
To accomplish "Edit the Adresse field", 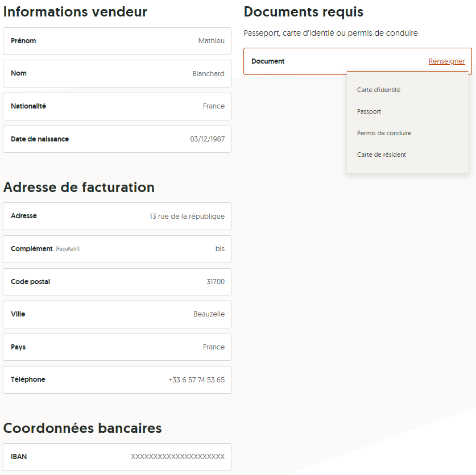I will 117,216.
